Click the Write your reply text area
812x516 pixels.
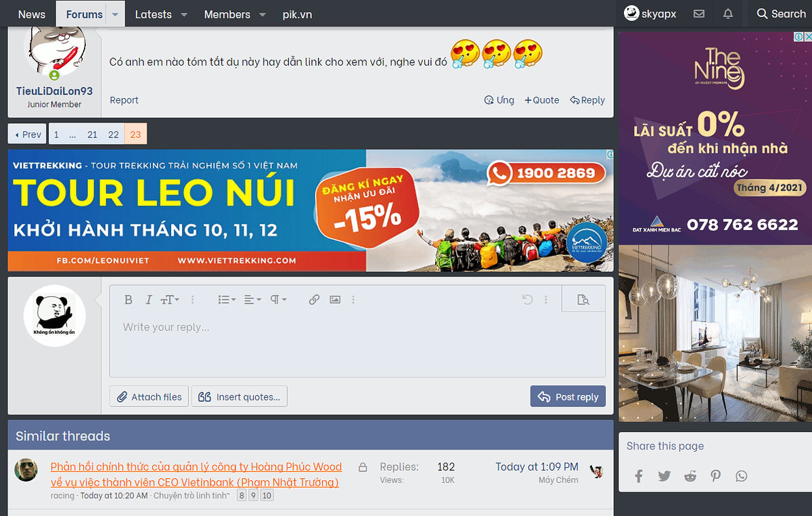(357, 345)
